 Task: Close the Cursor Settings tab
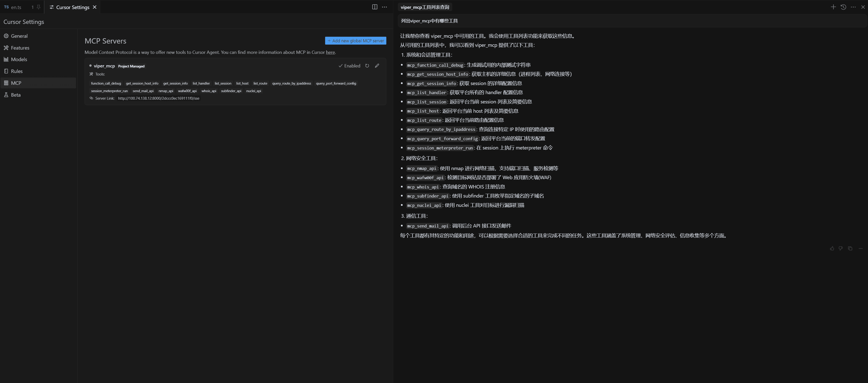tap(95, 7)
